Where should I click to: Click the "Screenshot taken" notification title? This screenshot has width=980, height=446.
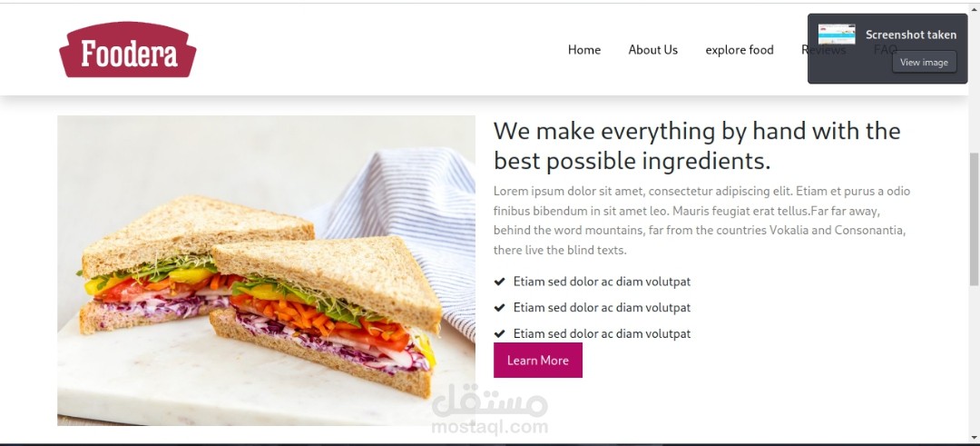coord(911,35)
